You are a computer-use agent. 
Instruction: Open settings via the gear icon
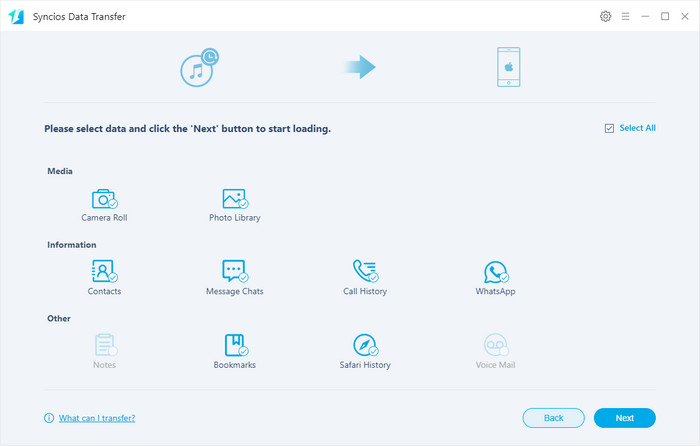tap(605, 17)
